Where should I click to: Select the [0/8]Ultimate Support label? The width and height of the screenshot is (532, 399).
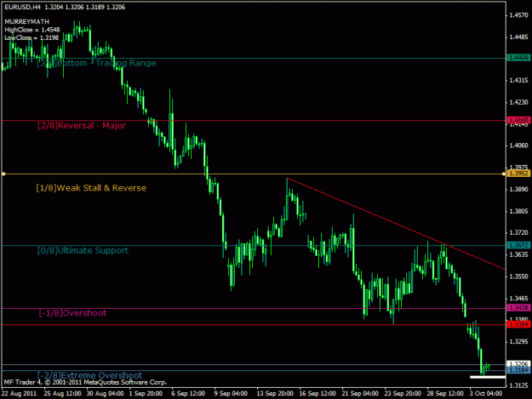83,250
